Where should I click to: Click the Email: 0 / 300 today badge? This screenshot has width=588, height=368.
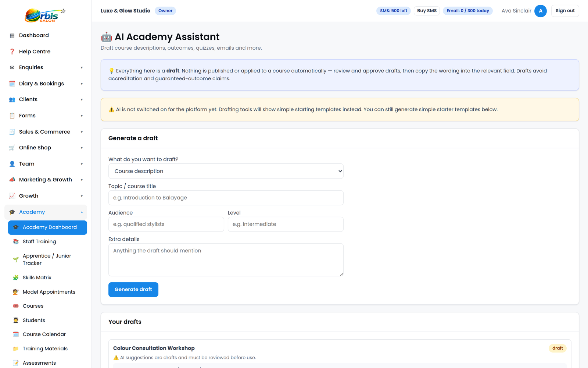coord(468,11)
